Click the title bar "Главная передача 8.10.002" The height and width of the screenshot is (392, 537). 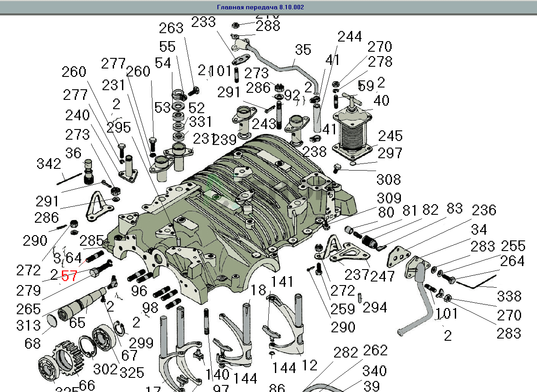pos(260,8)
